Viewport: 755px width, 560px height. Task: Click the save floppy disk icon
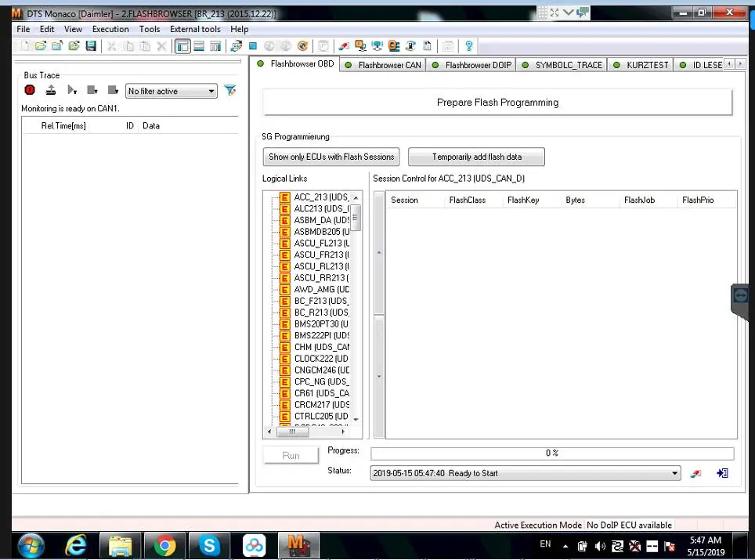(91, 46)
